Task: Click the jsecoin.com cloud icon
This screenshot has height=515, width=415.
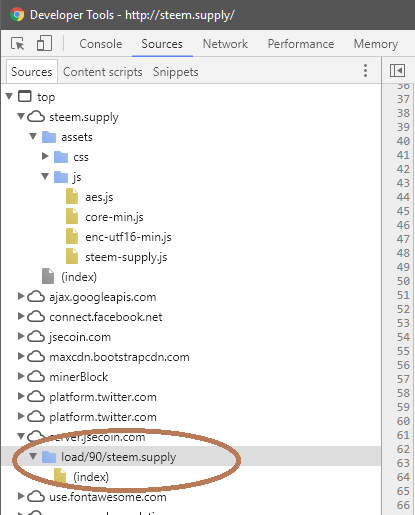Action: (x=36, y=337)
